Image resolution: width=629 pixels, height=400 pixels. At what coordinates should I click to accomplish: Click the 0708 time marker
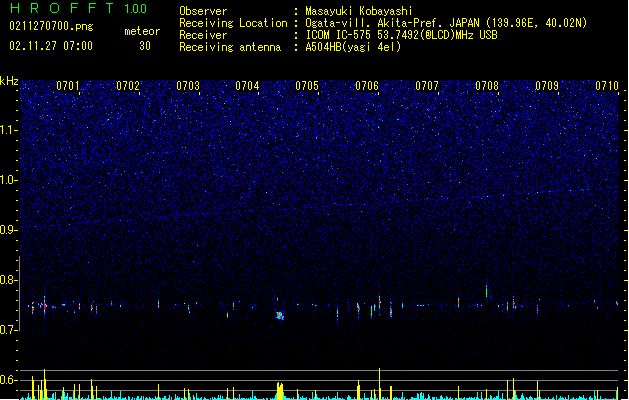(487, 86)
